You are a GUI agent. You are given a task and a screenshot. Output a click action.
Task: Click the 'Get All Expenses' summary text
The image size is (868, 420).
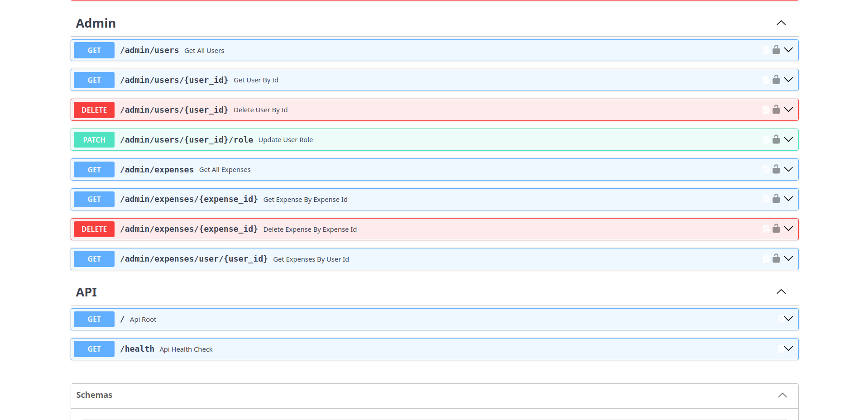tap(225, 170)
